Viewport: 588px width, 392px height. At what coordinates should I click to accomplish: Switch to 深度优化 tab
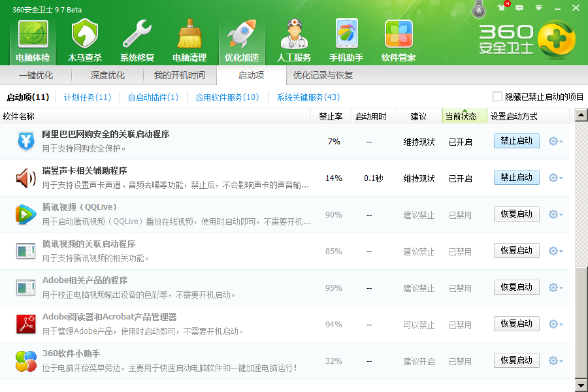point(107,75)
